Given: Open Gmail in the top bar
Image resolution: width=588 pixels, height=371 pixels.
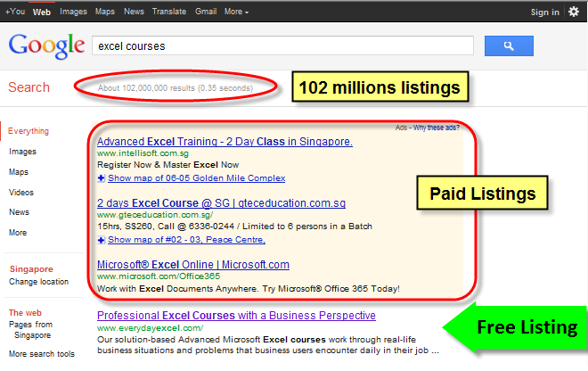Looking at the screenshot, I should (x=206, y=12).
